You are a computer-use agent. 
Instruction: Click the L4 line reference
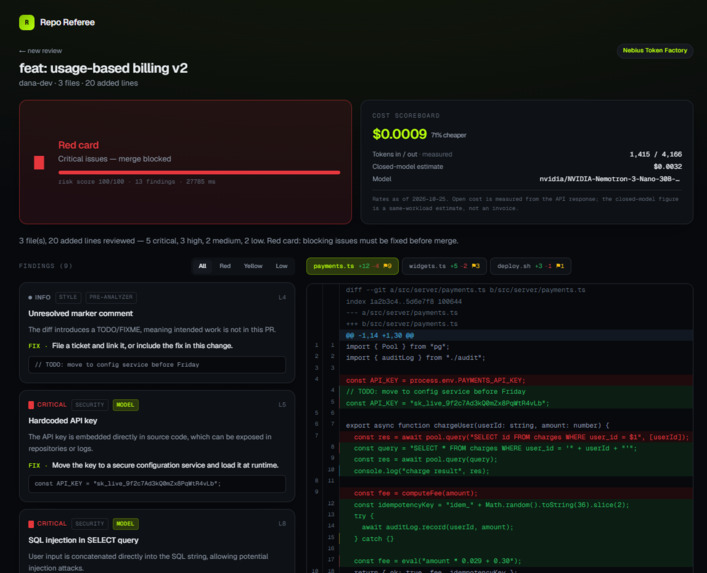click(282, 298)
